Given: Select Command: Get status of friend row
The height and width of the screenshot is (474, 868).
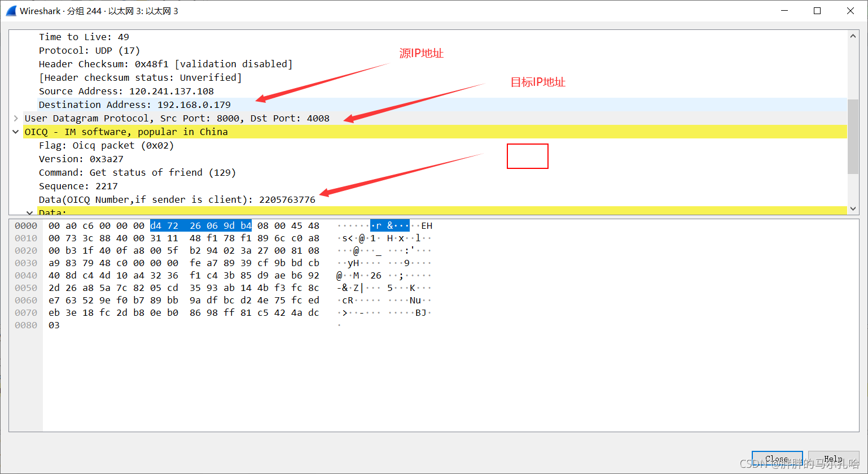Looking at the screenshot, I should [137, 172].
